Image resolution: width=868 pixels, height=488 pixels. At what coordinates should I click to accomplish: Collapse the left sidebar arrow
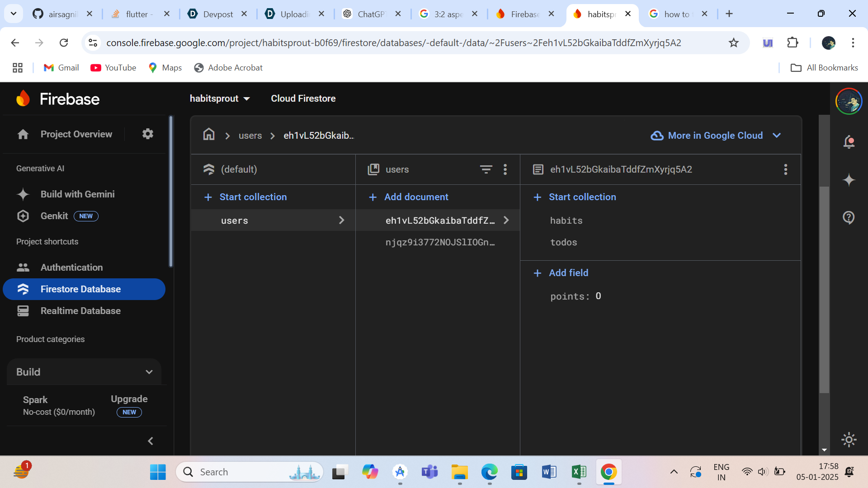[x=151, y=441]
